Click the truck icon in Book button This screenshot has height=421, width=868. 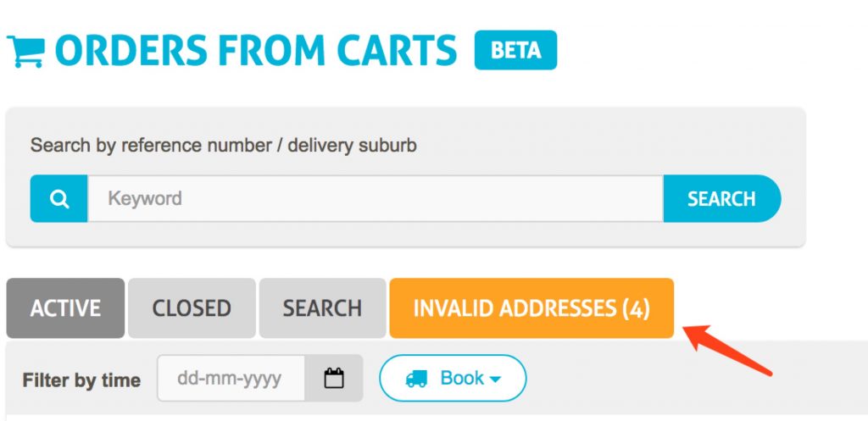click(416, 379)
